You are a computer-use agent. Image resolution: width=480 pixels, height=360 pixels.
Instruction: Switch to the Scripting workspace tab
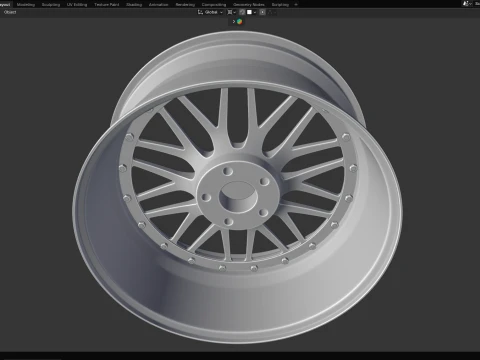[x=280, y=5]
